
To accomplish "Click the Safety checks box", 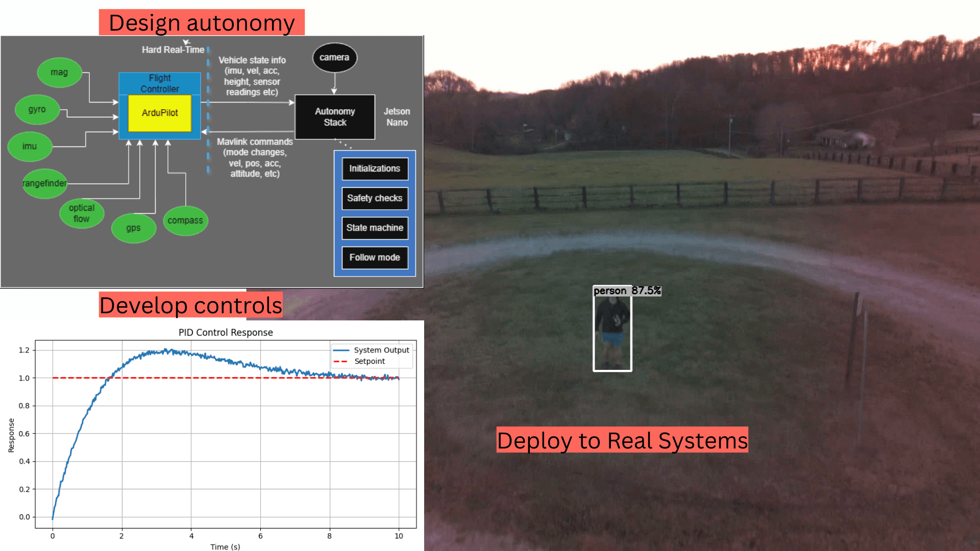I will (375, 198).
